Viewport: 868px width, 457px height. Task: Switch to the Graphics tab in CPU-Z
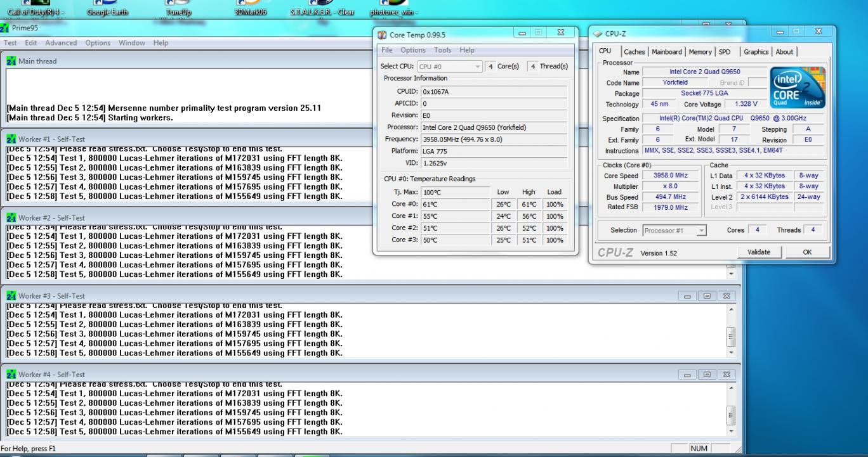tap(756, 52)
